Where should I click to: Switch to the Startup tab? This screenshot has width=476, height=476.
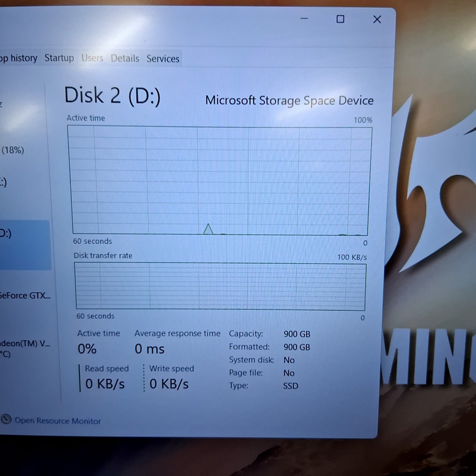point(59,58)
